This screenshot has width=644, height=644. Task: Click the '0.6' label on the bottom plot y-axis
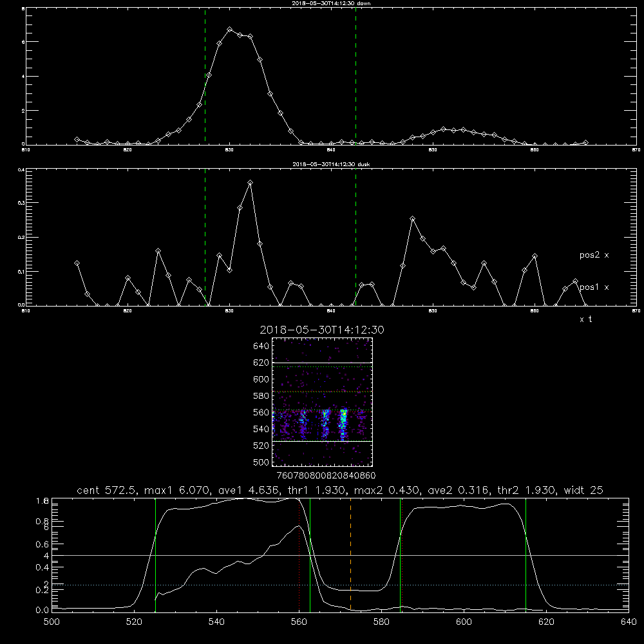43,544
